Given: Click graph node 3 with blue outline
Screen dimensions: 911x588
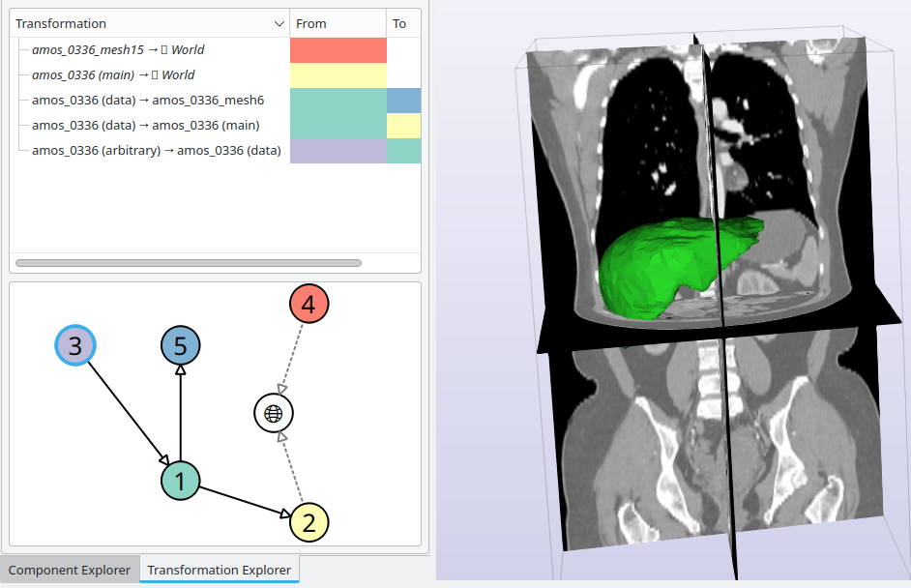Looking at the screenshot, I should tap(74, 345).
